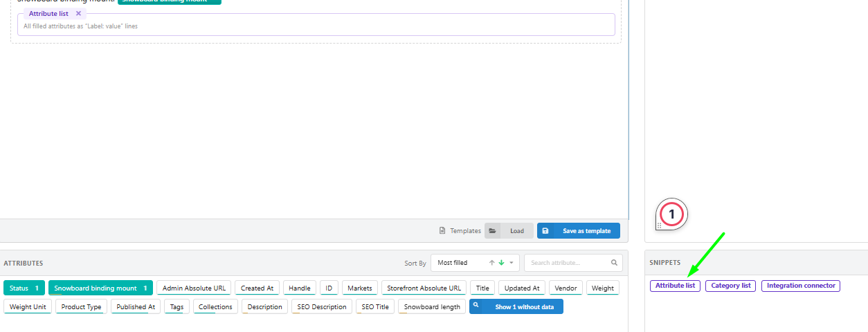868x332 pixels.
Task: Select the ID attribute
Action: [329, 288]
